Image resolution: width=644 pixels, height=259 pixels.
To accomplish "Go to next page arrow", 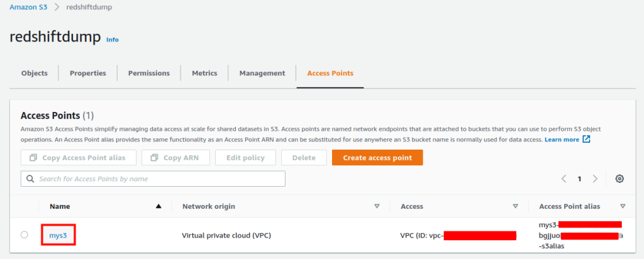I will pyautogui.click(x=595, y=179).
